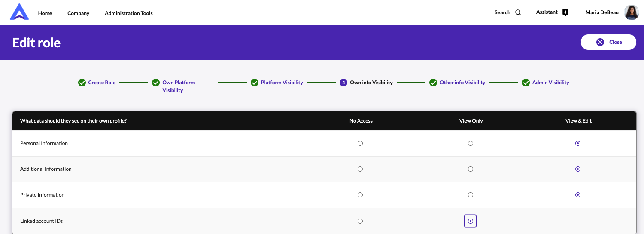Image resolution: width=644 pixels, height=234 pixels.
Task: Click the View & Edit column header
Action: click(x=578, y=121)
